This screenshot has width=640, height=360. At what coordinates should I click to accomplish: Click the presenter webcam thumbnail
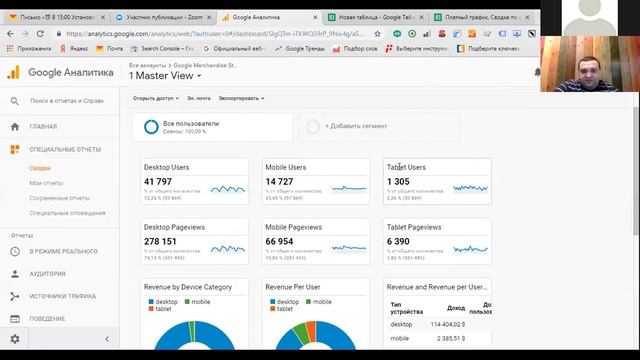590,64
